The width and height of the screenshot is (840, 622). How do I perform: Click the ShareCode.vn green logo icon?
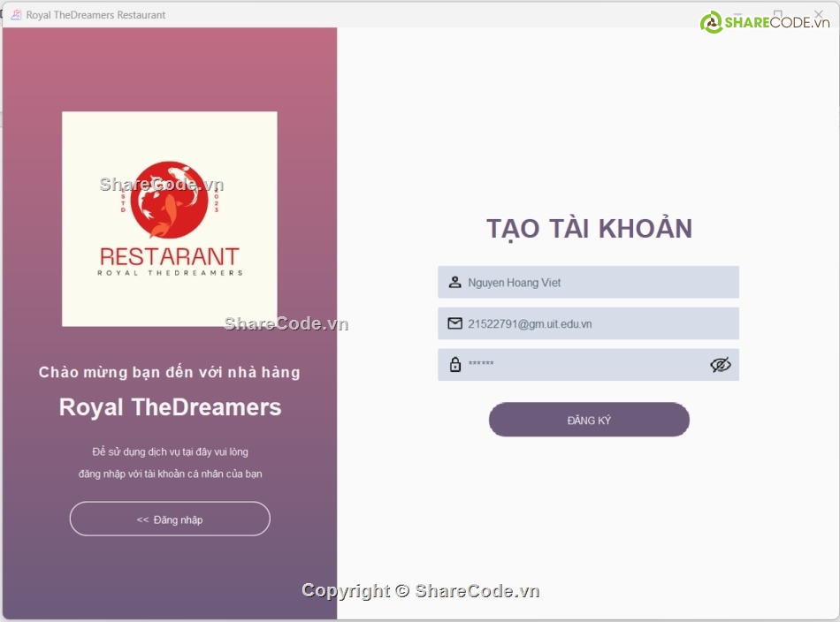point(712,22)
